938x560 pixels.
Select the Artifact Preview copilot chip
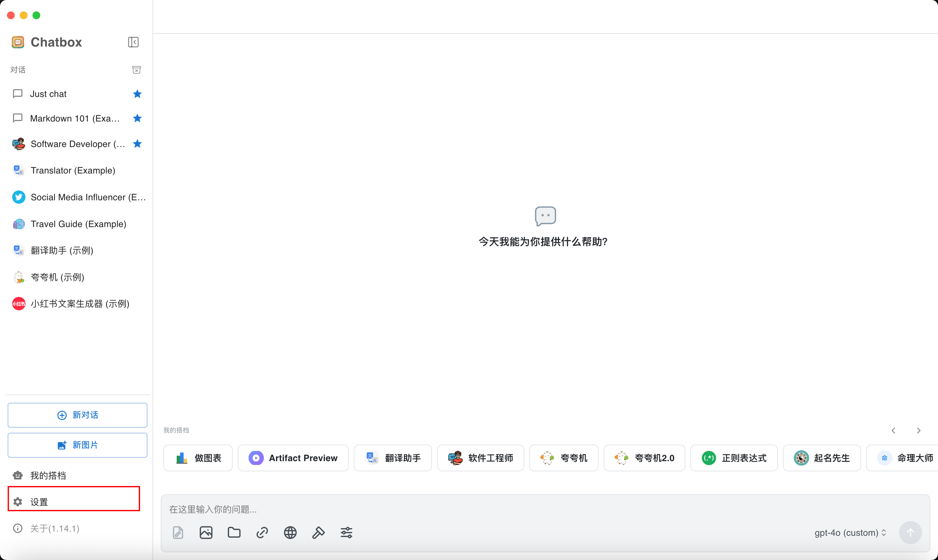tap(293, 458)
